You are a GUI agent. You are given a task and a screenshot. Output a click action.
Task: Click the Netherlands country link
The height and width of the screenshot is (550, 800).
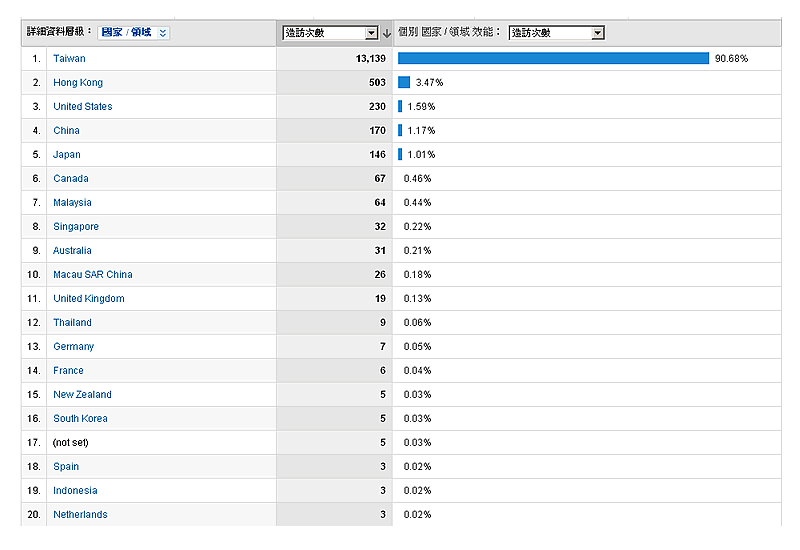[80, 515]
